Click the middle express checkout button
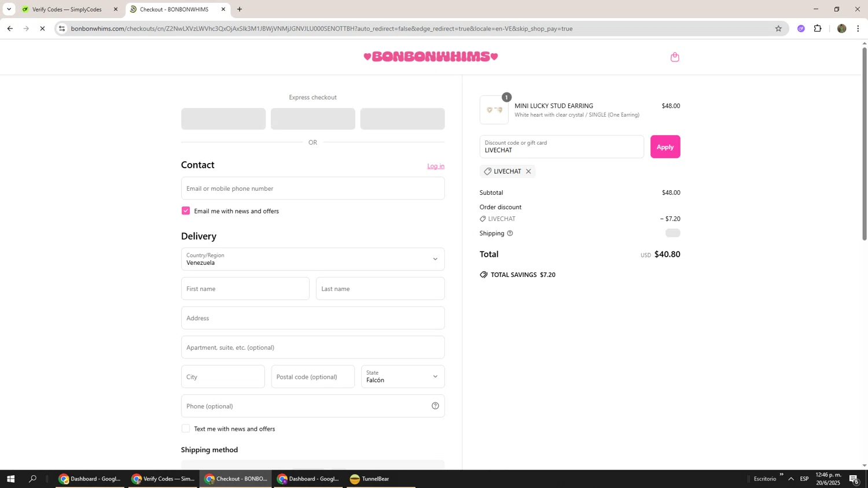 tap(313, 119)
